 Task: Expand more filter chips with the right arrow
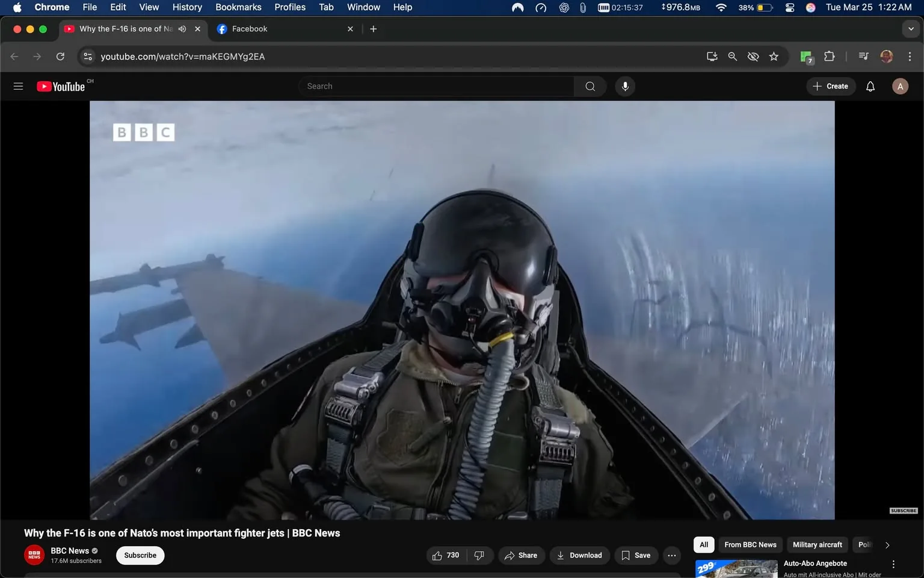887,544
